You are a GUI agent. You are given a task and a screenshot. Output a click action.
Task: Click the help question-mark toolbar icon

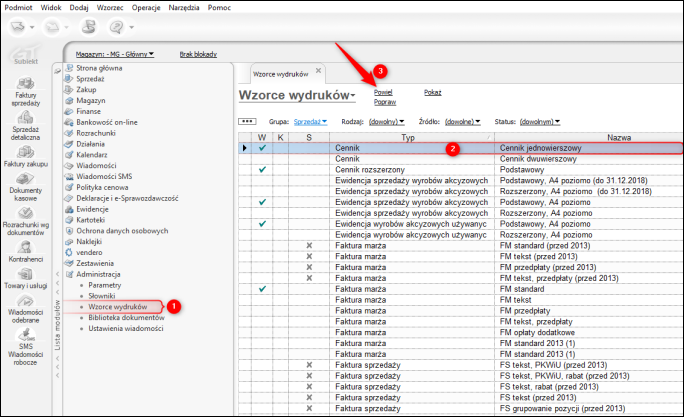click(x=116, y=27)
